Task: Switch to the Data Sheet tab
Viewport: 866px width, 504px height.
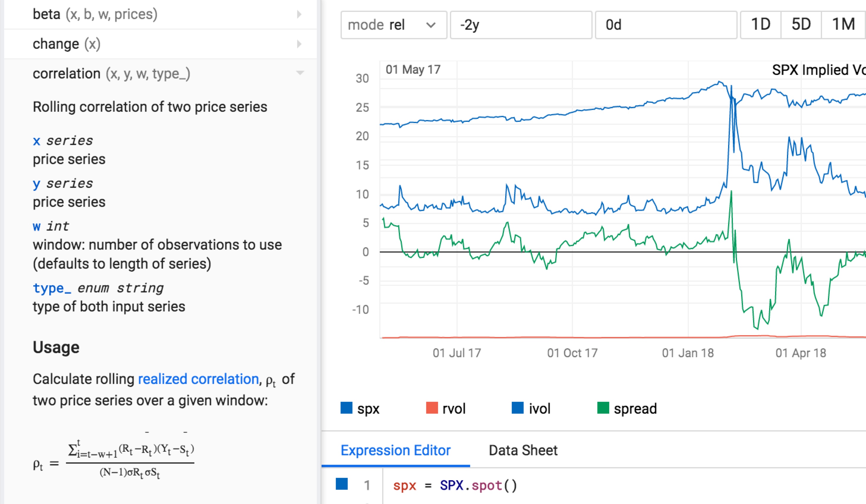Action: pos(523,450)
